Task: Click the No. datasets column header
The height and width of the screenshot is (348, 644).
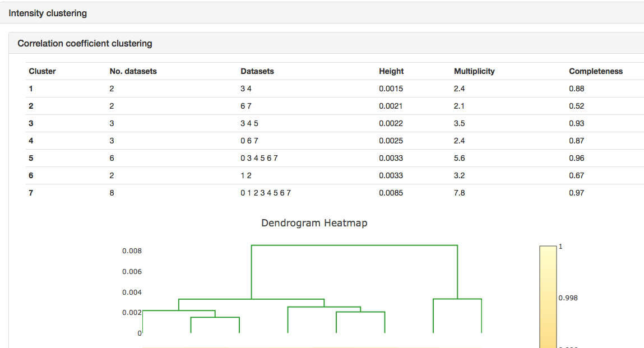Action: (x=133, y=71)
